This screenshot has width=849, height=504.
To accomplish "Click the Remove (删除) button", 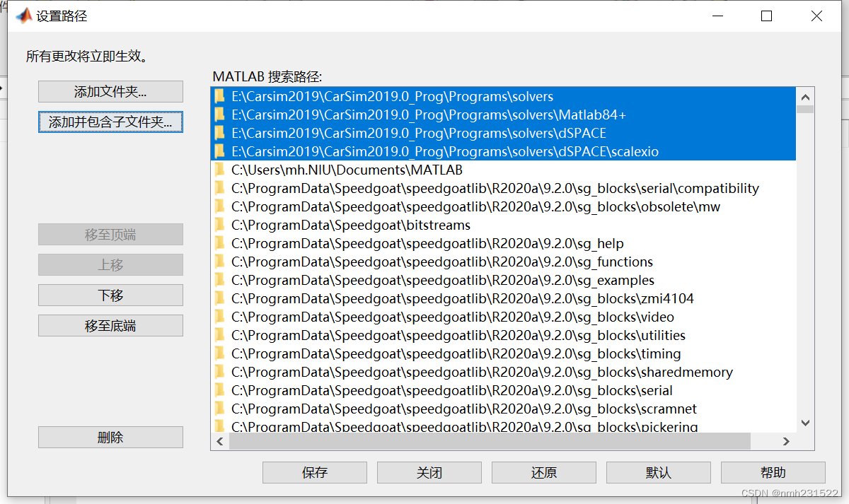I will click(110, 438).
